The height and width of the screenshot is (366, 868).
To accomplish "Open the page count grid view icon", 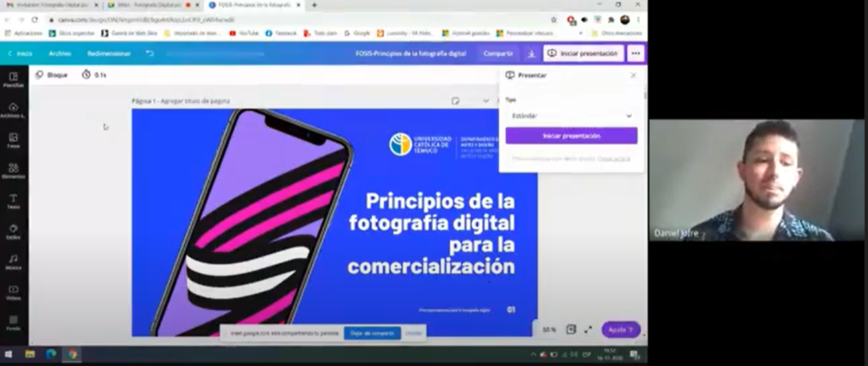I will pyautogui.click(x=571, y=330).
